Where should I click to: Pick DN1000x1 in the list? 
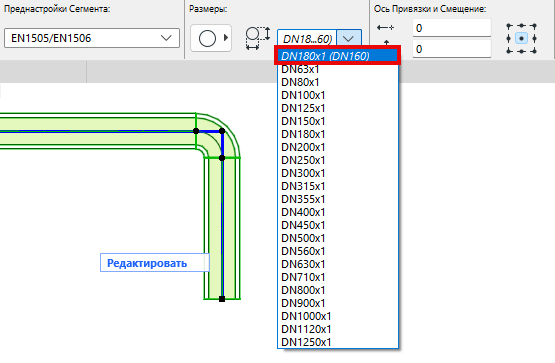338,316
